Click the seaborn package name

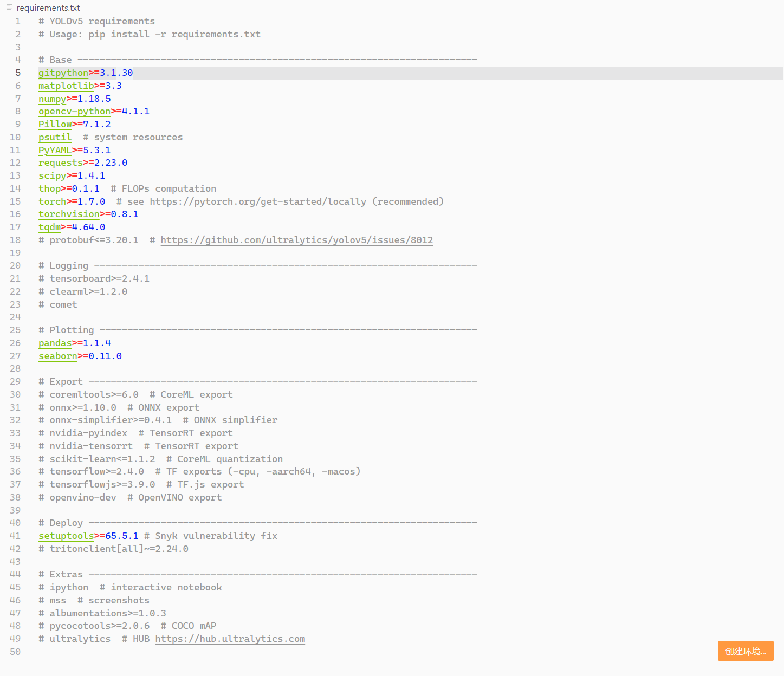click(x=58, y=356)
